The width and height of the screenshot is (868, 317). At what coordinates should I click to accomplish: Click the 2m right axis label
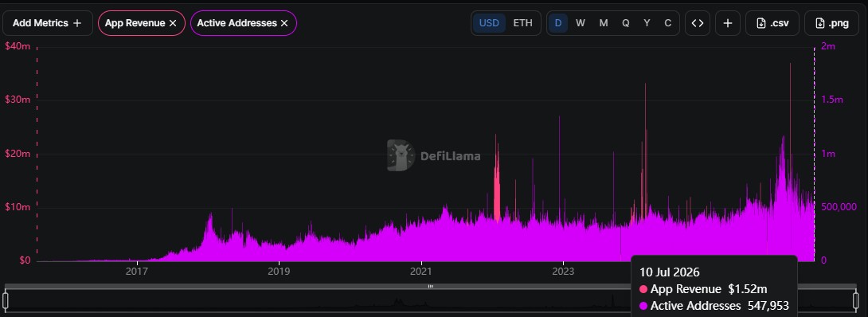click(828, 46)
